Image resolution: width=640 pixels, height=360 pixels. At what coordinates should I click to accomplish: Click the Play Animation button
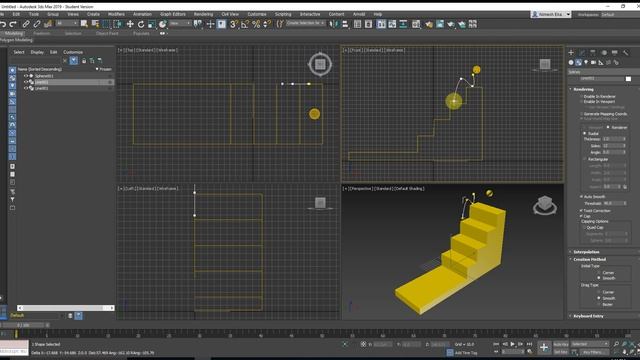point(513,344)
